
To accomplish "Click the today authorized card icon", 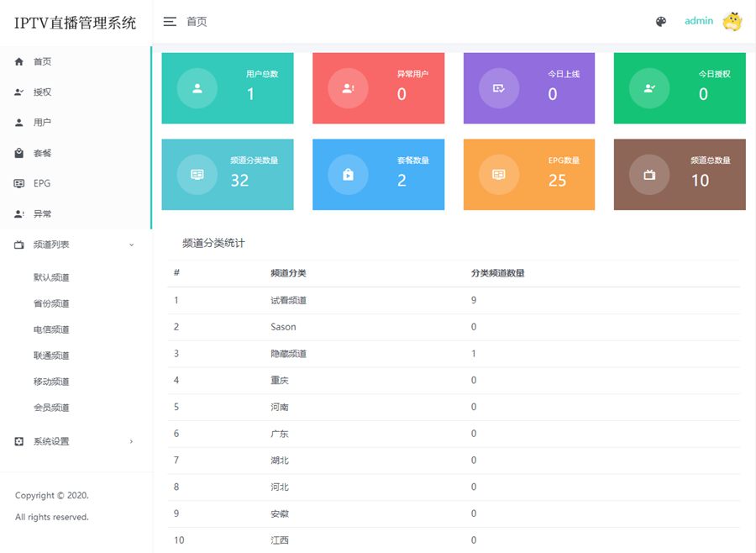I will pos(649,88).
